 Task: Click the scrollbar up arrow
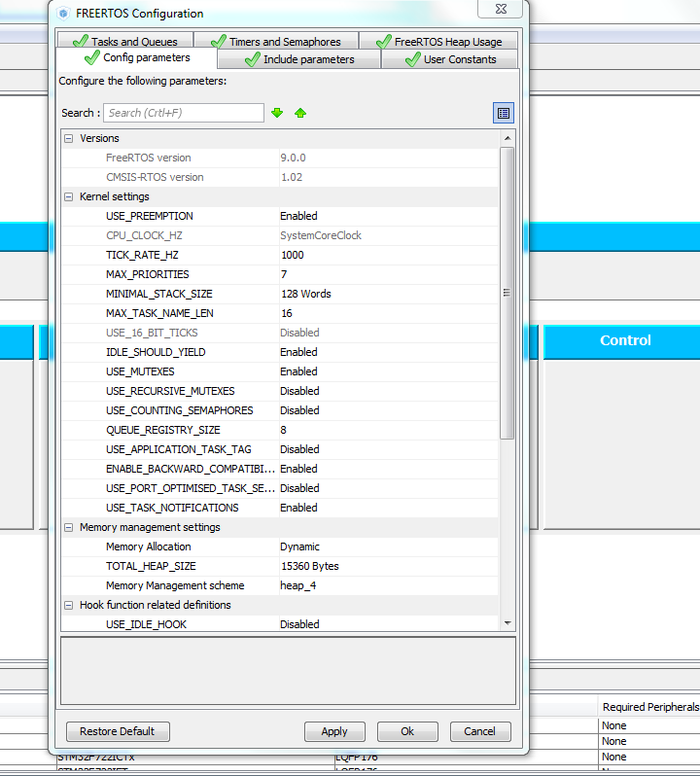[x=507, y=138]
